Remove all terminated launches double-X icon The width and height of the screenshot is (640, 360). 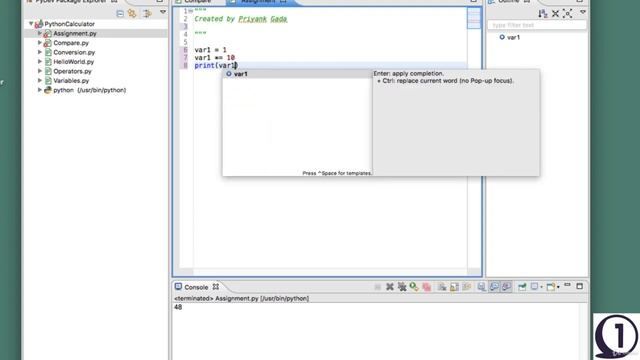pos(402,287)
